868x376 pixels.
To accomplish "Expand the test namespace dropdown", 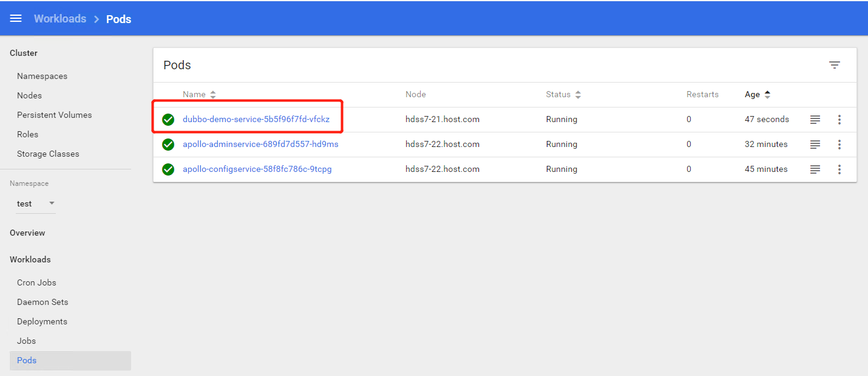I will click(36, 203).
